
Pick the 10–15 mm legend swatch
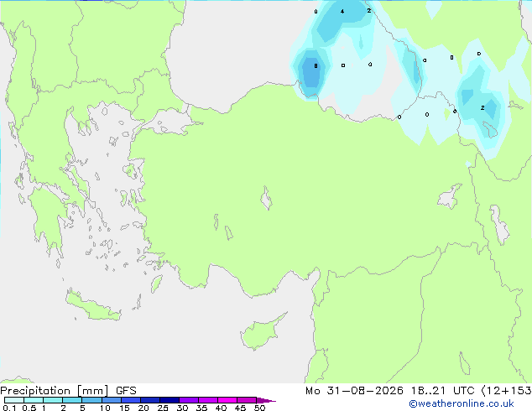coord(111,400)
